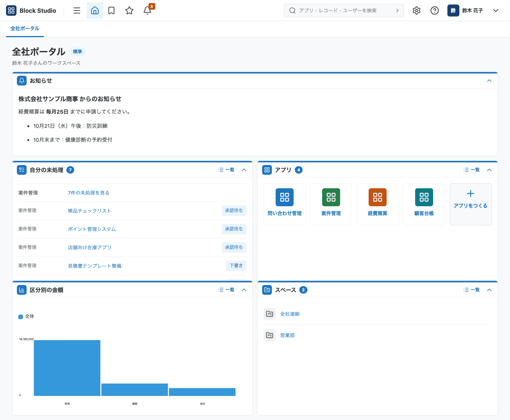Open the bookmarks icon
This screenshot has height=420, width=510.
[111, 10]
